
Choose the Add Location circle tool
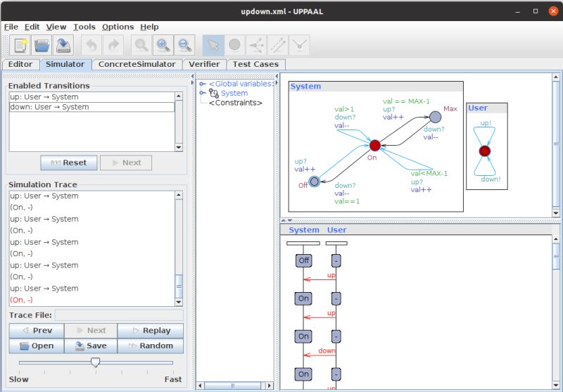[234, 46]
